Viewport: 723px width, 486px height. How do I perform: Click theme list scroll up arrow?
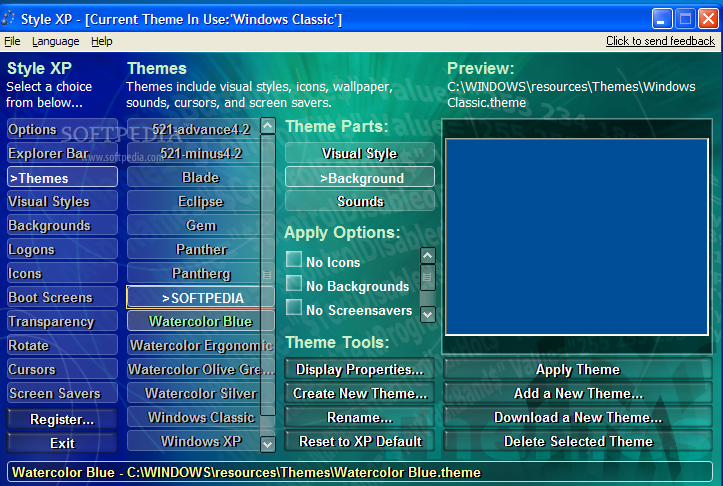click(x=268, y=126)
